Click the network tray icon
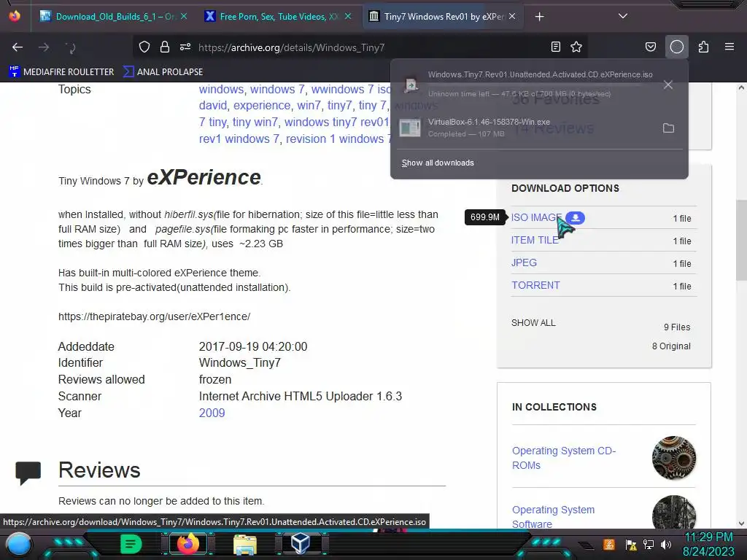The image size is (747, 560). pyautogui.click(x=649, y=544)
